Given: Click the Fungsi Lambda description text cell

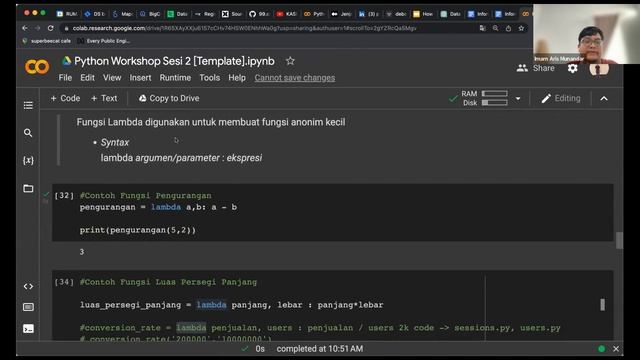Looking at the screenshot, I should tap(211, 122).
